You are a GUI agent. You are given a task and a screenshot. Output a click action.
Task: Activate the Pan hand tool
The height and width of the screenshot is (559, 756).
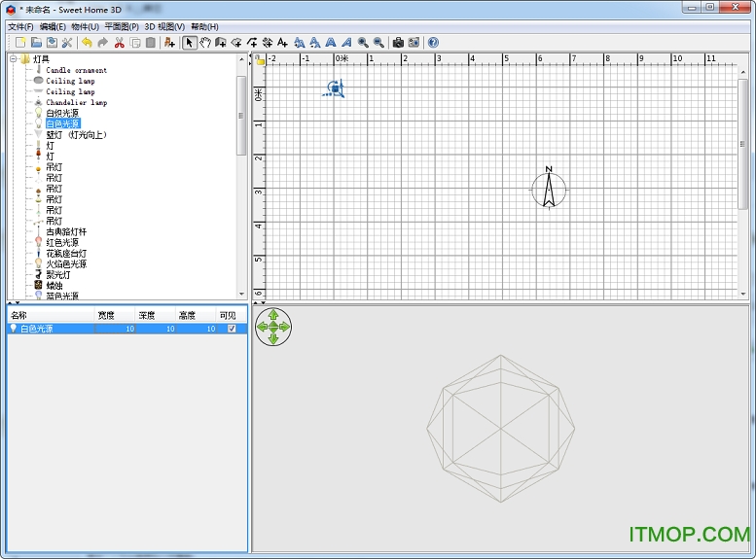tap(205, 43)
